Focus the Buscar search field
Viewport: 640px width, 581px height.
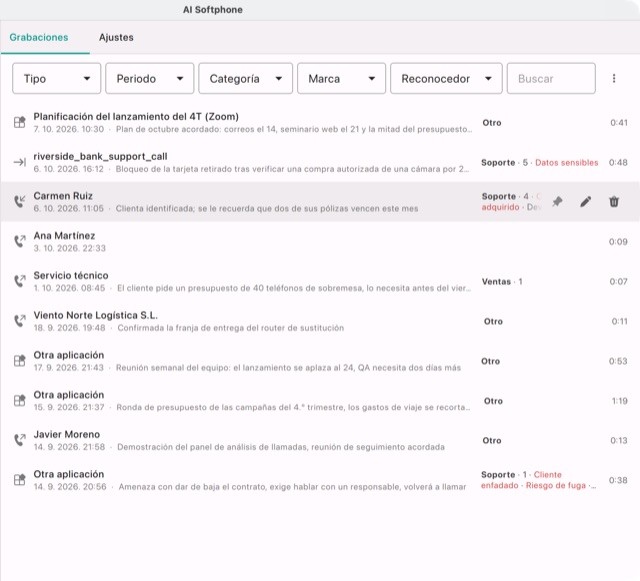pyautogui.click(x=551, y=78)
